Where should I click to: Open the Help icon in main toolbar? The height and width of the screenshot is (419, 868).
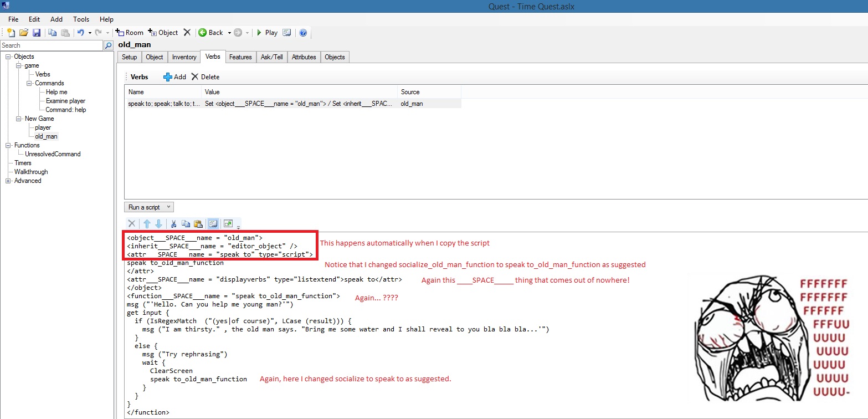tap(303, 33)
